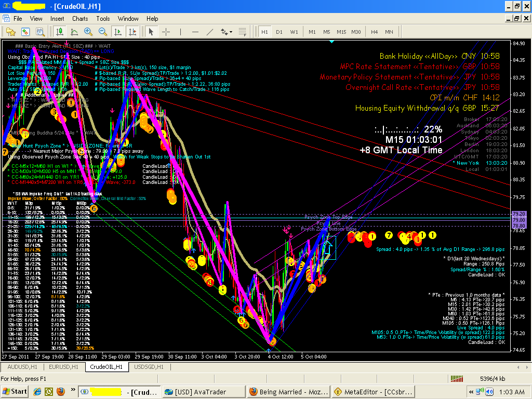Expand the Charts menu
532x399 pixels.
coord(80,18)
